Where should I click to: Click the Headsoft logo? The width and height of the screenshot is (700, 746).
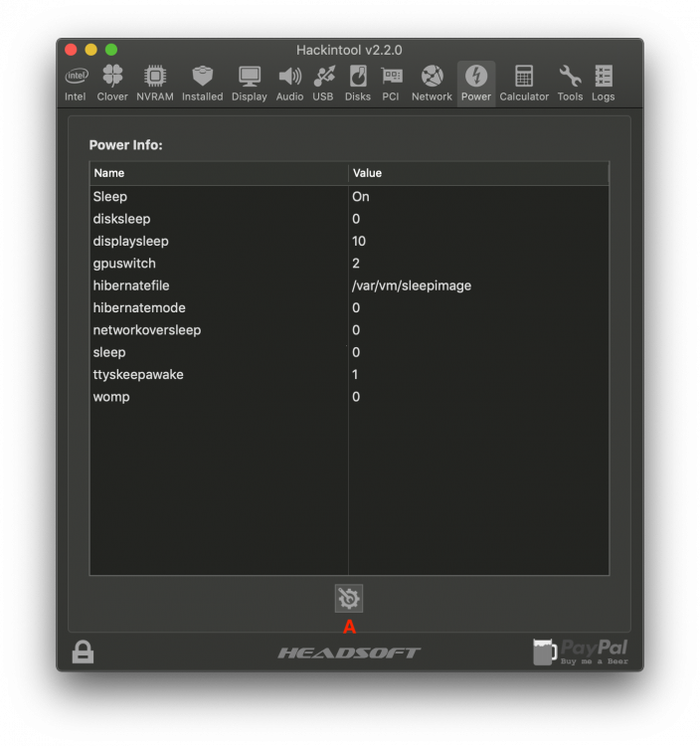(349, 653)
